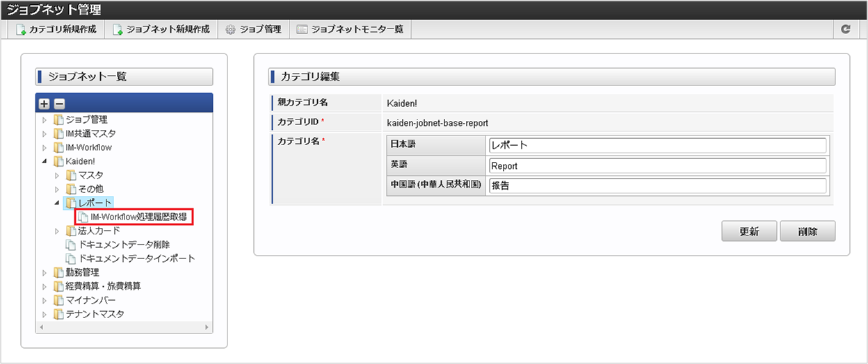The height and width of the screenshot is (364, 868).
Task: Collapse all tree nodes with the minus icon
Action: click(59, 104)
